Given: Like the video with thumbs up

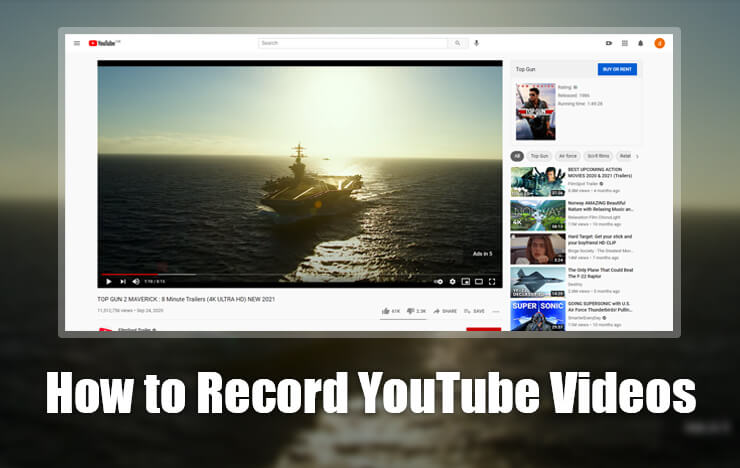Looking at the screenshot, I should [x=391, y=311].
